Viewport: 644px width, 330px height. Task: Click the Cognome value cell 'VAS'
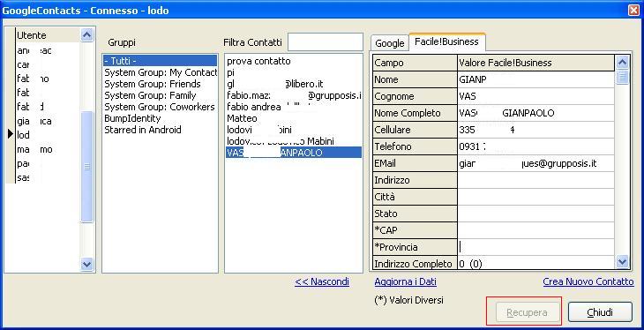535,96
